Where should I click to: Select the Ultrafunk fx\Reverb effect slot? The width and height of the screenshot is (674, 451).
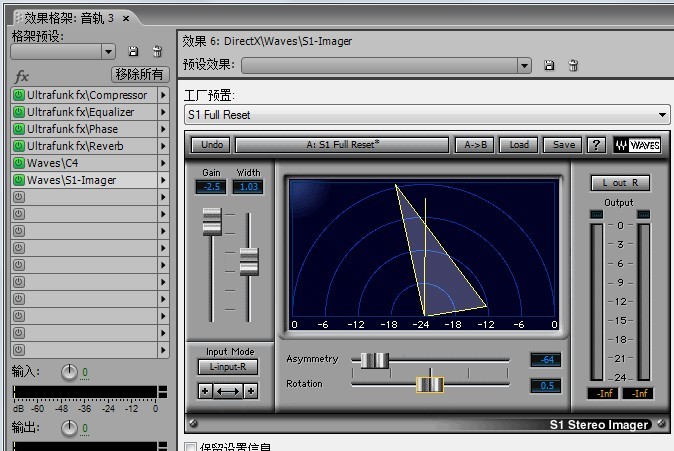(x=84, y=146)
